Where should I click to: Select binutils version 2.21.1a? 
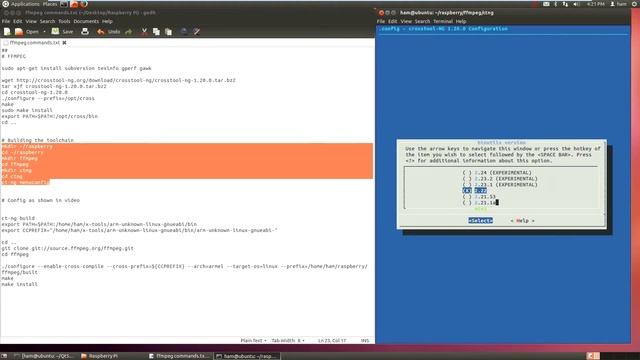pyautogui.click(x=480, y=202)
